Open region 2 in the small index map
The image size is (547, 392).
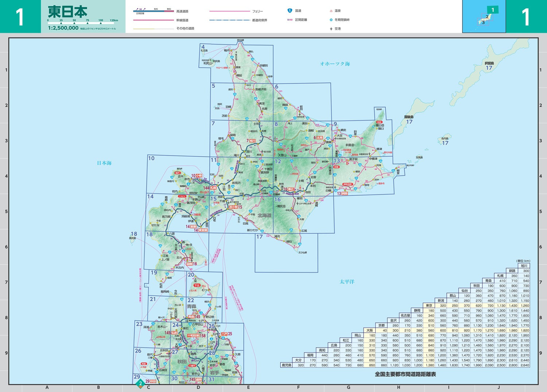tap(488, 16)
